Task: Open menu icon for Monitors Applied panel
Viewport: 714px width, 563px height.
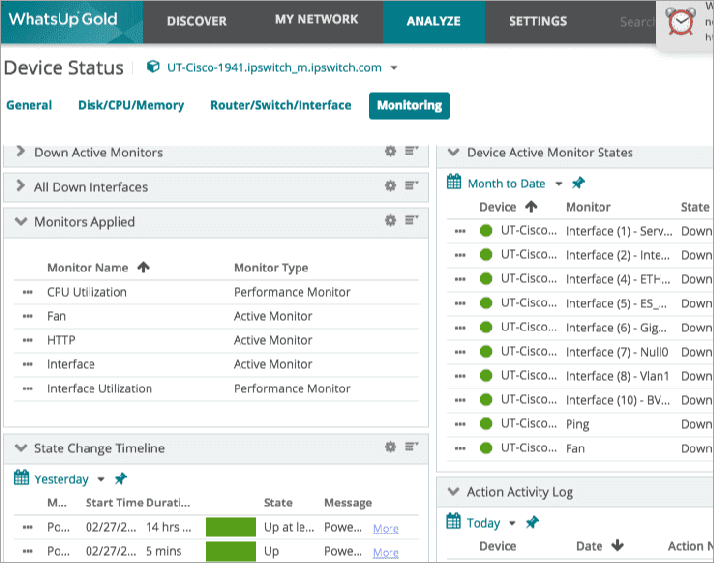Action: pyautogui.click(x=412, y=220)
